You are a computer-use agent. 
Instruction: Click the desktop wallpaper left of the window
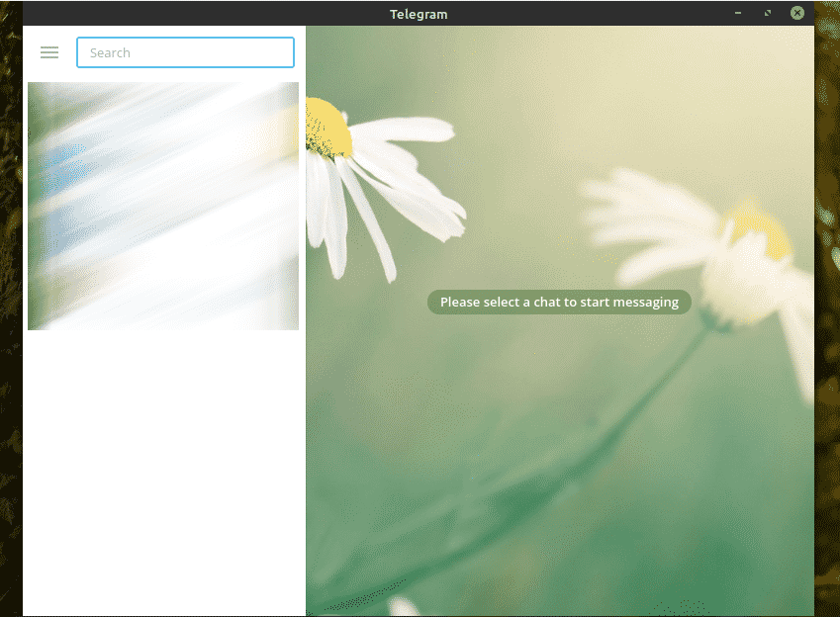10,297
